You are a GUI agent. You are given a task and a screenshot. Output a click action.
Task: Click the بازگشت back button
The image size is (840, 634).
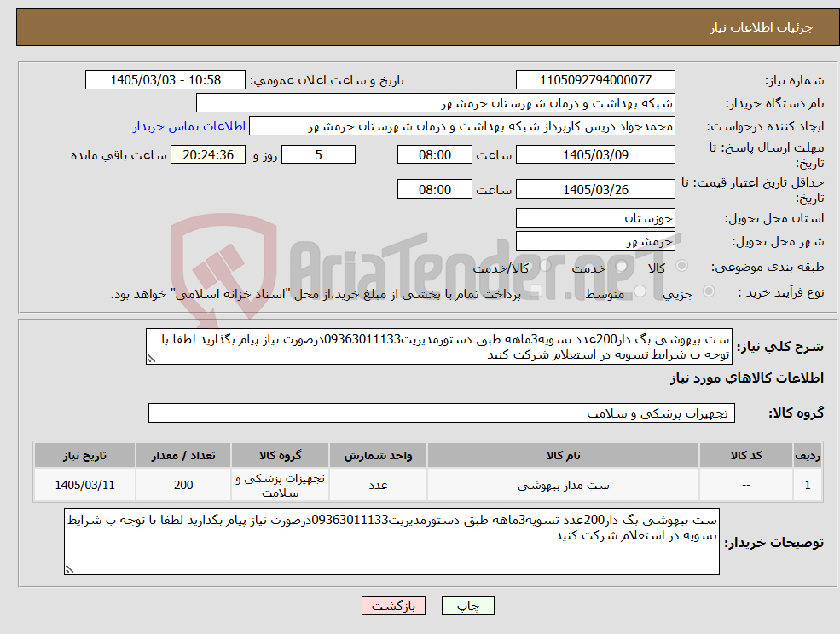(x=393, y=606)
